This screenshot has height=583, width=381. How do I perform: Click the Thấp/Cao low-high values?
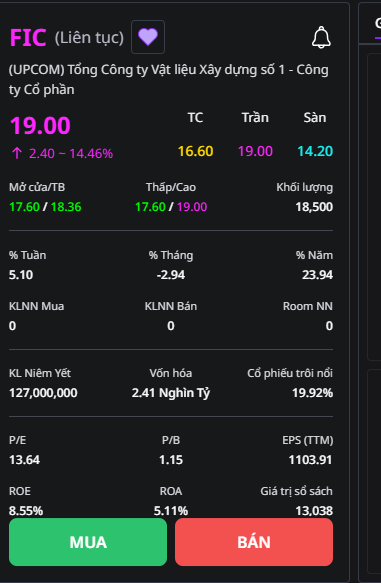171,207
